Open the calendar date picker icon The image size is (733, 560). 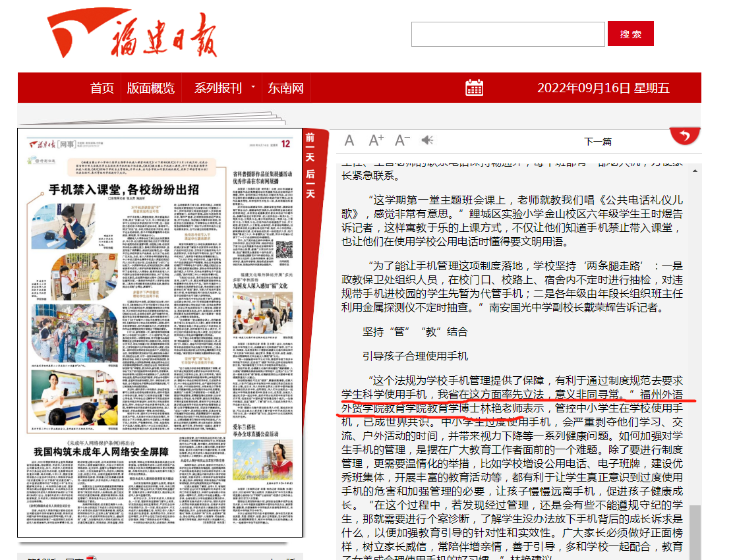pyautogui.click(x=474, y=88)
